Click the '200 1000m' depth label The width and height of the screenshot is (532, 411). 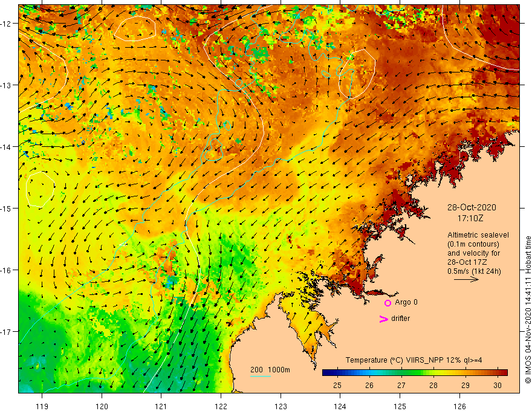point(270,370)
